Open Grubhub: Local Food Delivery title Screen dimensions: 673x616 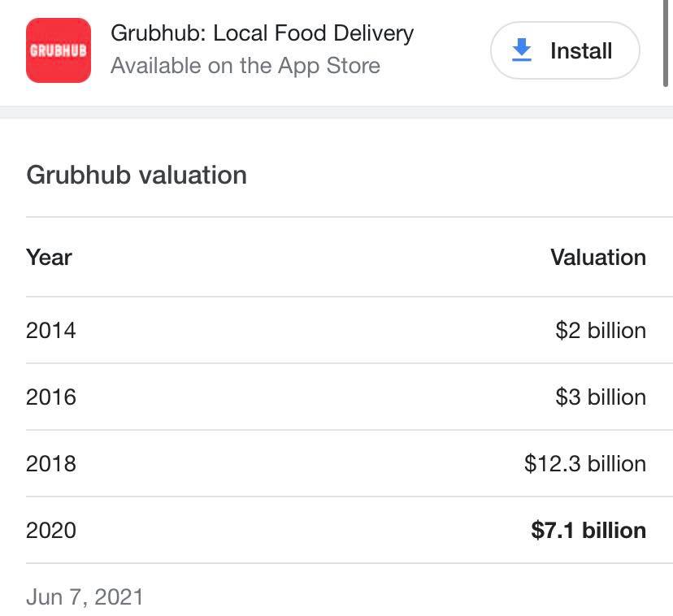[x=262, y=33]
